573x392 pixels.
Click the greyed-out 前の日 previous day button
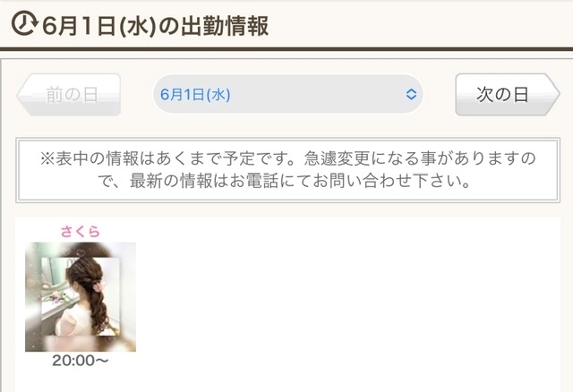pyautogui.click(x=69, y=95)
